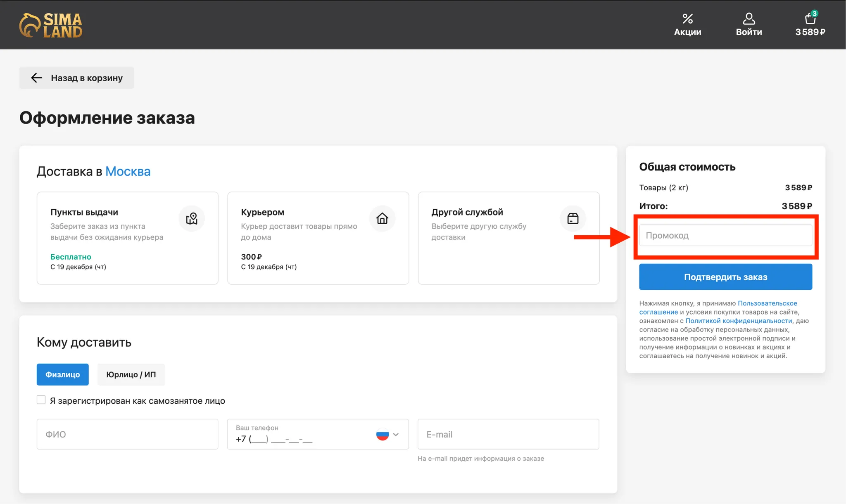
Task: Select the Другой службой delivery option heading
Action: click(467, 212)
